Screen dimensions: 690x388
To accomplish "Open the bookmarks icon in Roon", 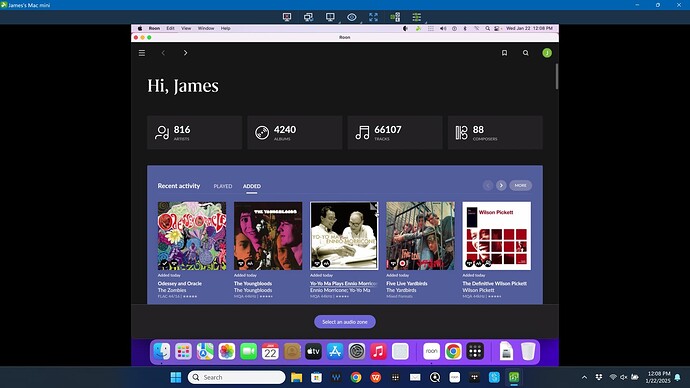I will [504, 53].
